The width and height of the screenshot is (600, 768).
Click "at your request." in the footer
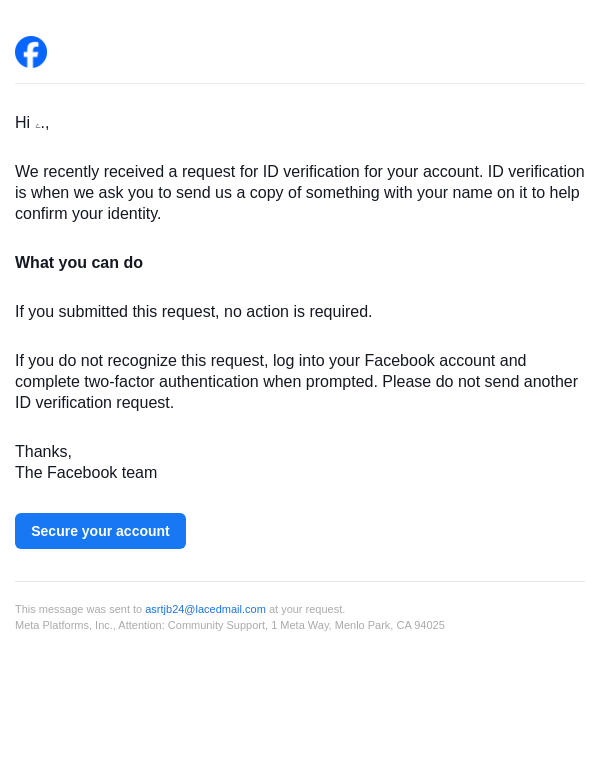click(x=307, y=609)
